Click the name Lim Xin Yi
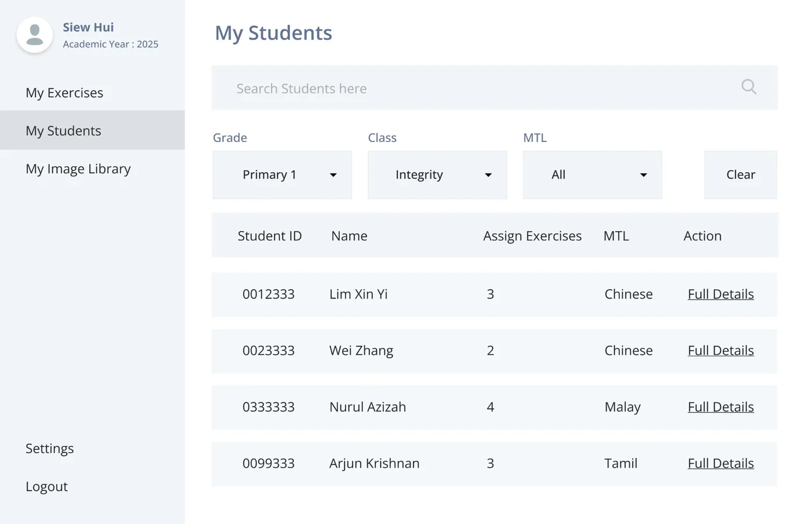 tap(358, 294)
